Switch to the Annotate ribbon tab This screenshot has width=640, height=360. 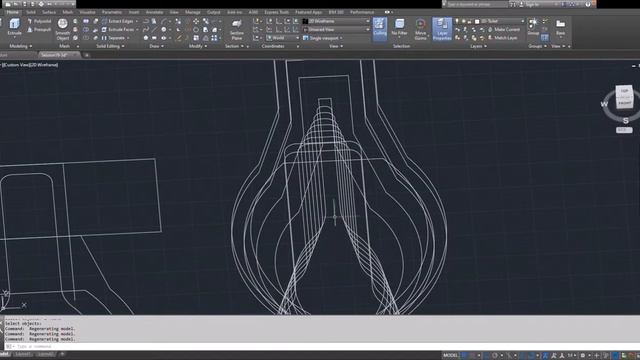pyautogui.click(x=154, y=12)
